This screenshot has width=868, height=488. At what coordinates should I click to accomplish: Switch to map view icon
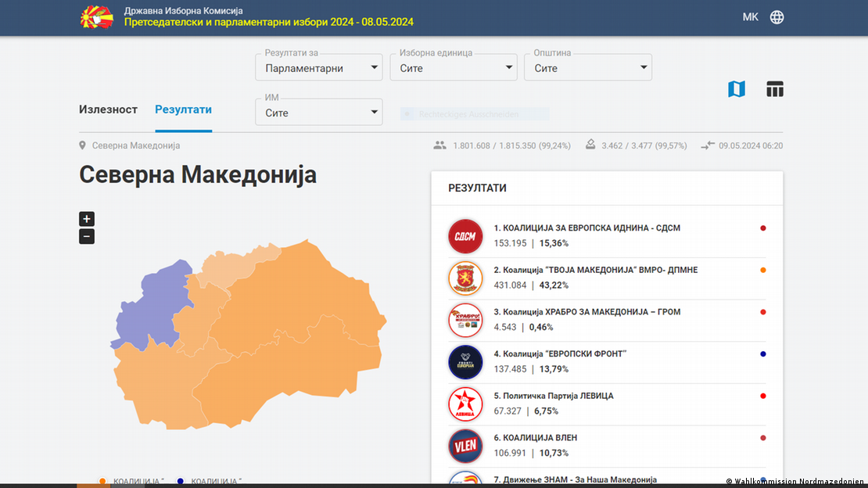click(737, 89)
